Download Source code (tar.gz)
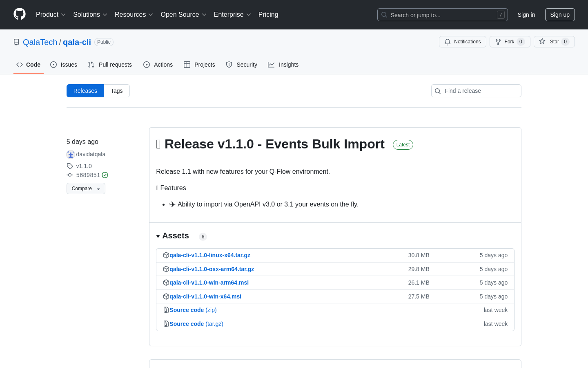This screenshot has height=368, width=588. [196, 324]
